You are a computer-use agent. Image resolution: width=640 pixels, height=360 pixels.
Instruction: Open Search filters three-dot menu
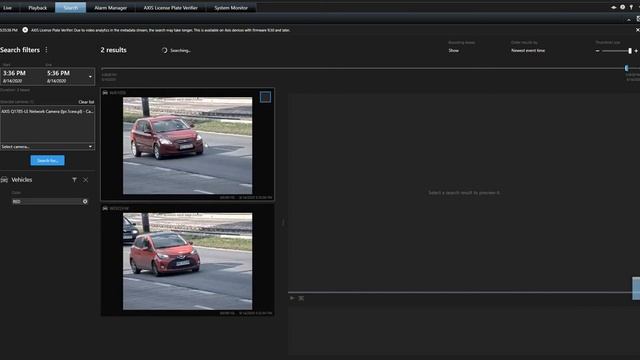(x=46, y=50)
